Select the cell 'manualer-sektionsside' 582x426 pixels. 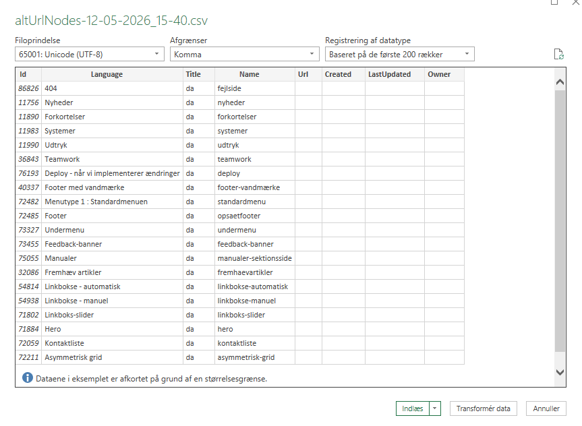pos(255,258)
